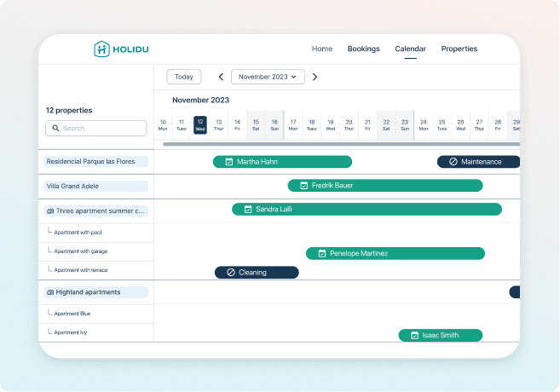Go to next month with right chevron

(315, 77)
